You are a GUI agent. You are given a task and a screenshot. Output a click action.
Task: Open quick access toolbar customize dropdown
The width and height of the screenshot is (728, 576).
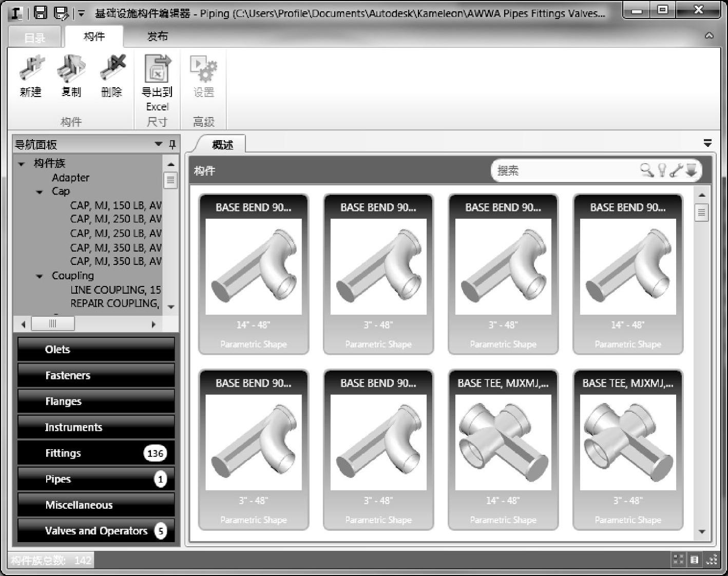tap(81, 13)
